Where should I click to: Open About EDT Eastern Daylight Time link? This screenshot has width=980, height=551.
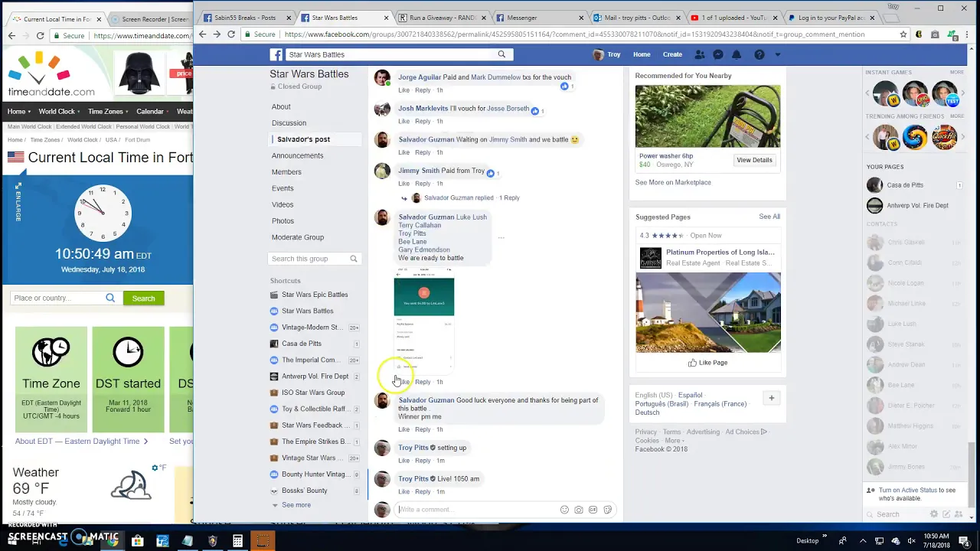pos(81,442)
